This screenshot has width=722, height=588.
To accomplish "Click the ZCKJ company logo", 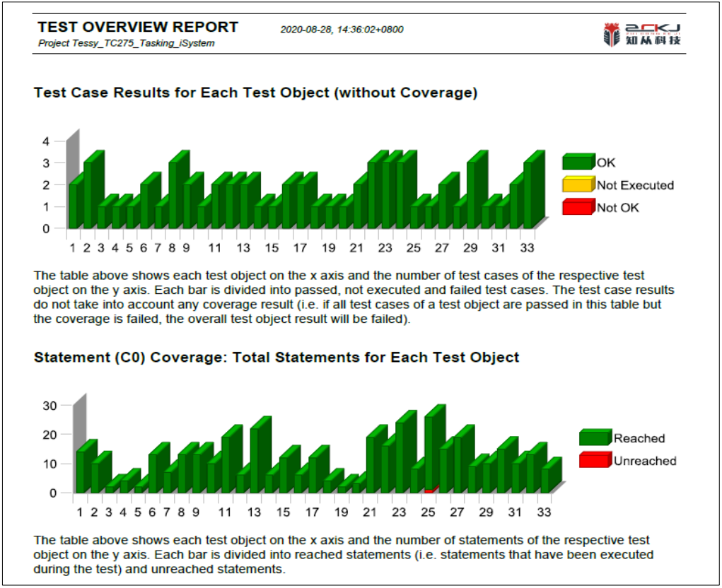I will [x=641, y=34].
